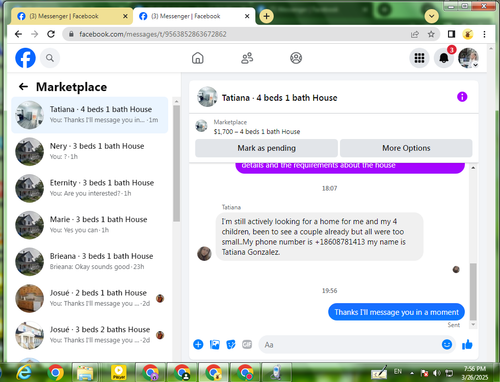Attach a photo with image icon
Image resolution: width=500 pixels, height=382 pixels.
215,344
